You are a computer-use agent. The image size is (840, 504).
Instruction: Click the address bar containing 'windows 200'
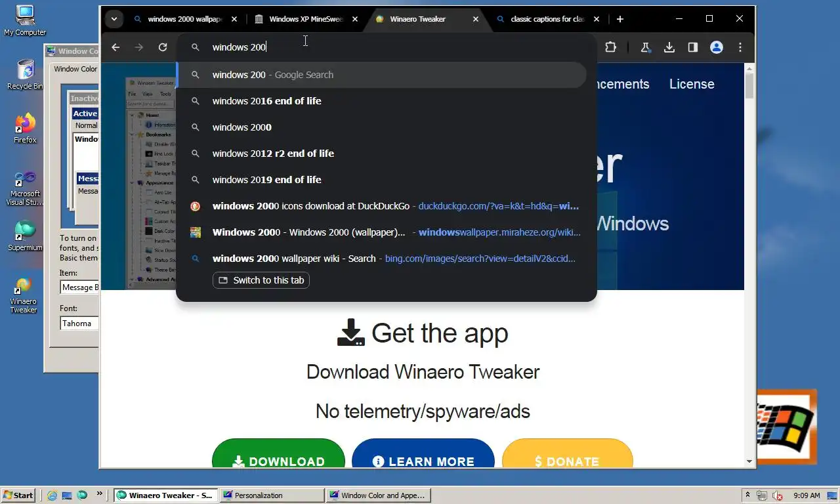(x=387, y=47)
